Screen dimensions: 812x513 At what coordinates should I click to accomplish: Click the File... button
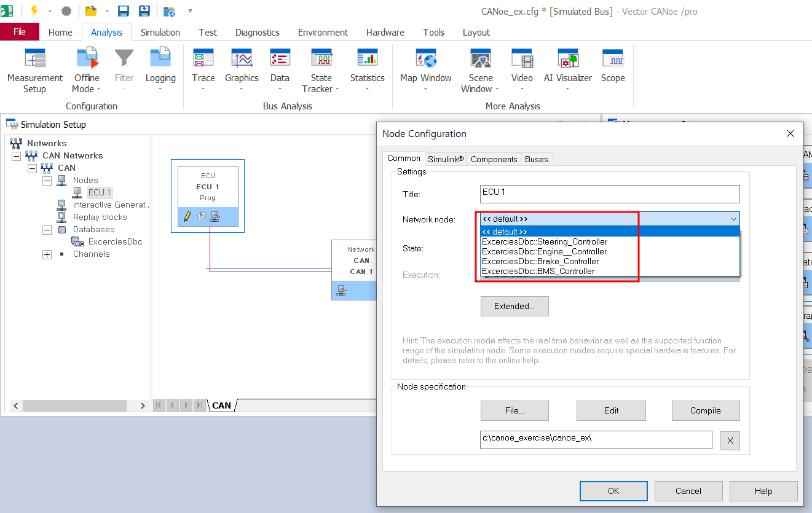pyautogui.click(x=514, y=410)
